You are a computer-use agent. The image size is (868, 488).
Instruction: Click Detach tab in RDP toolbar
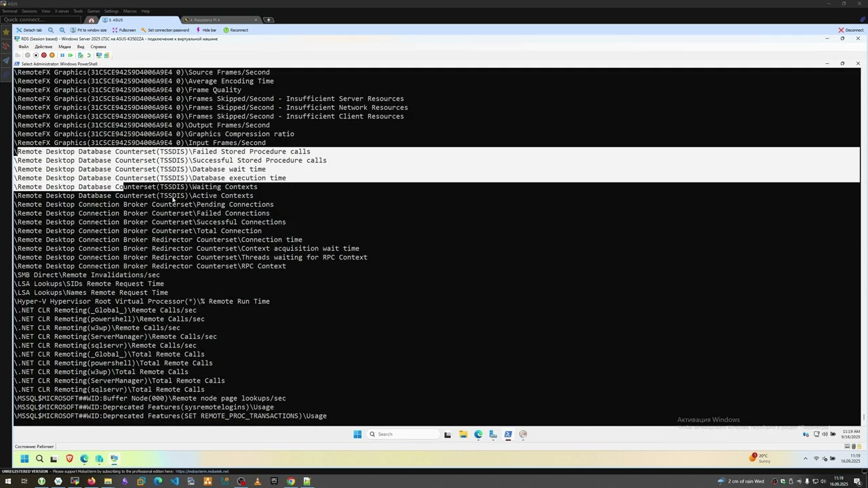tap(29, 30)
